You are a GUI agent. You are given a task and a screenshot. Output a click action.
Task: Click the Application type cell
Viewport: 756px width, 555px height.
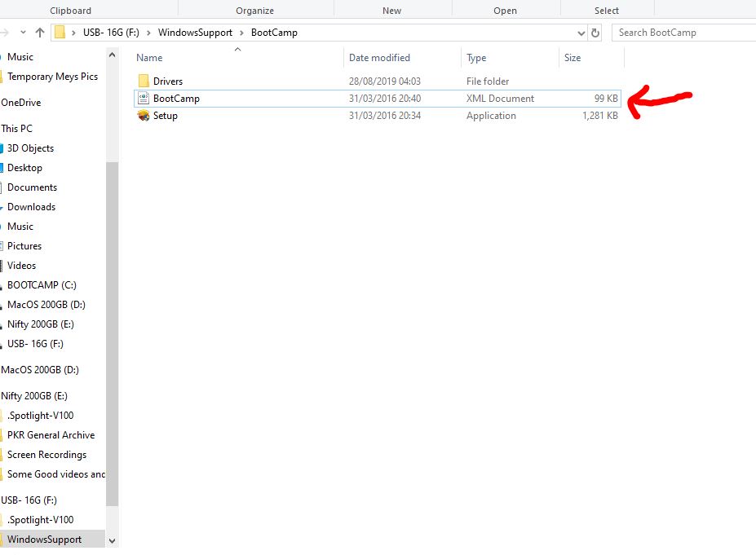coord(491,116)
